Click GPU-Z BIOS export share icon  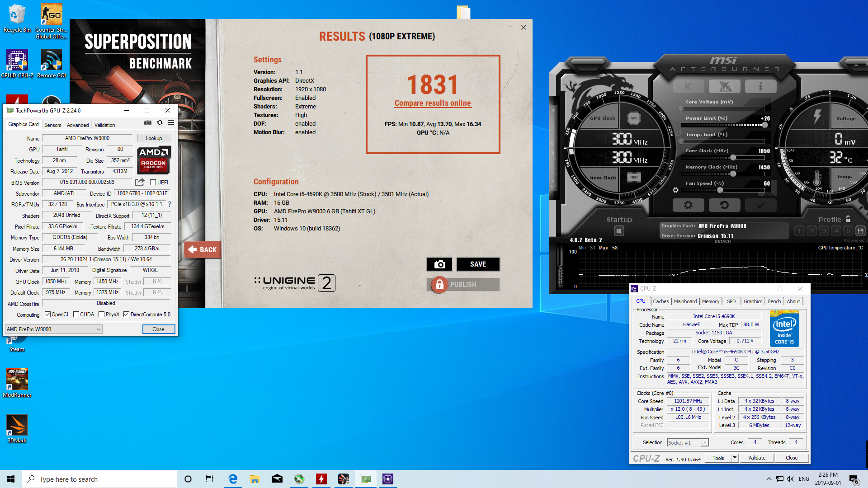140,182
